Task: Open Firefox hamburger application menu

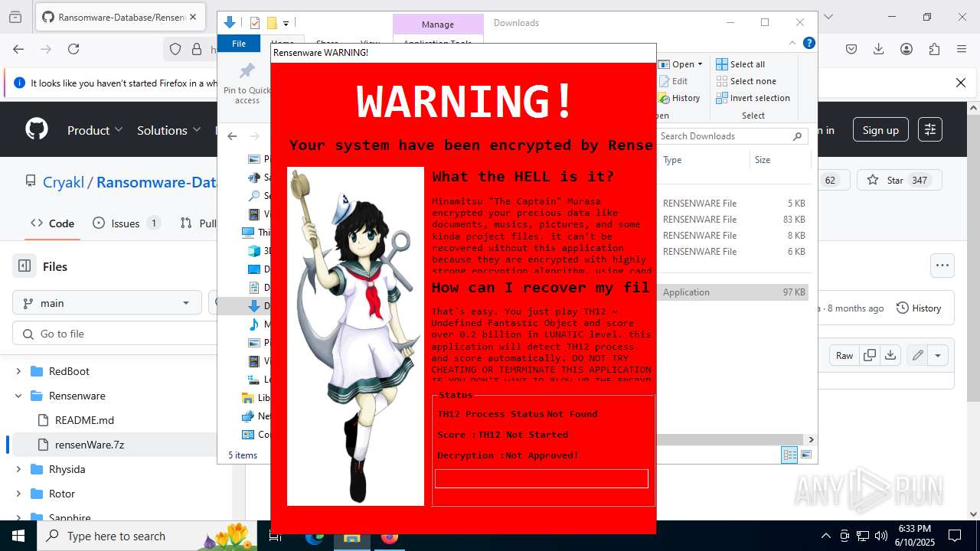Action: [x=962, y=49]
